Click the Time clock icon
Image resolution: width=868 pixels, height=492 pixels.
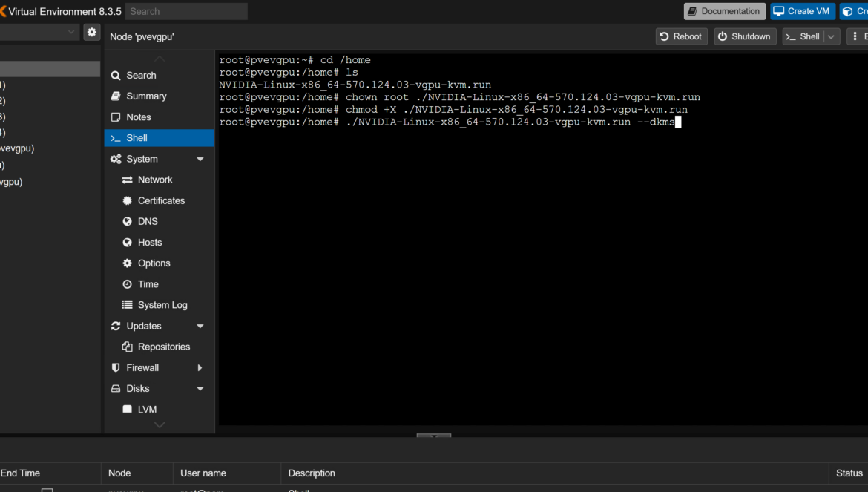[128, 284]
